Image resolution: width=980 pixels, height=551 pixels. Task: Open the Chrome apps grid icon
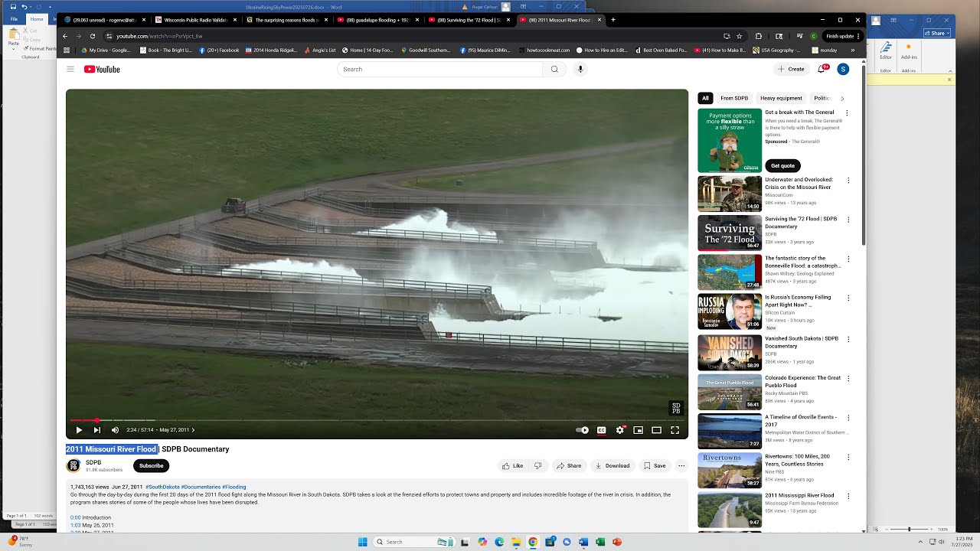coord(67,50)
